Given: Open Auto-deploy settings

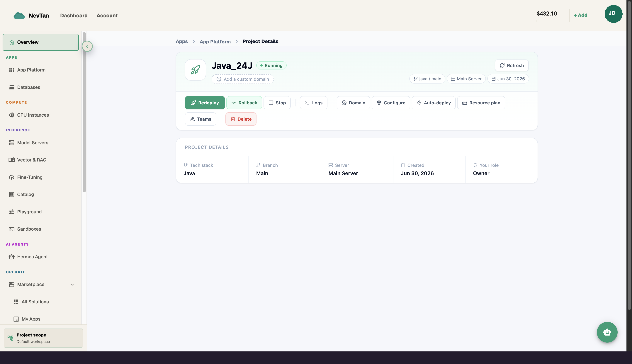Looking at the screenshot, I should (x=434, y=103).
